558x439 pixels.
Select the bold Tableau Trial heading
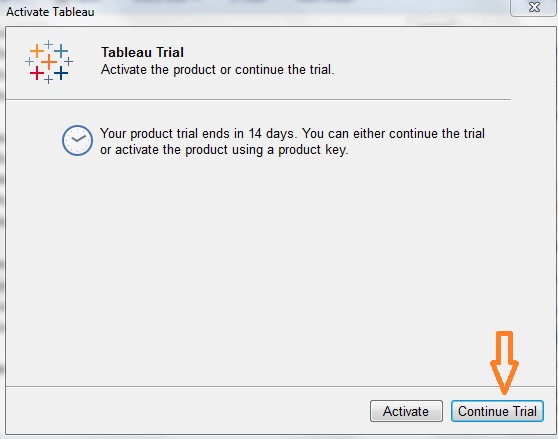[x=142, y=52]
